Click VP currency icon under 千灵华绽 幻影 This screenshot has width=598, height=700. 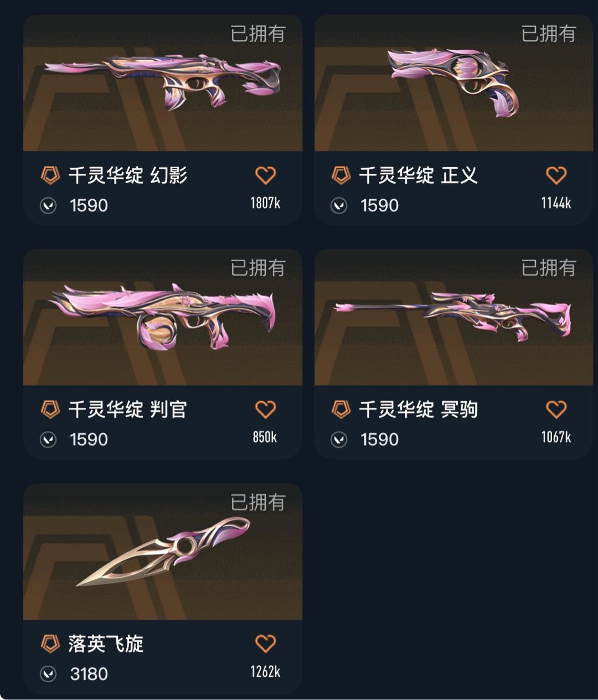pyautogui.click(x=49, y=206)
